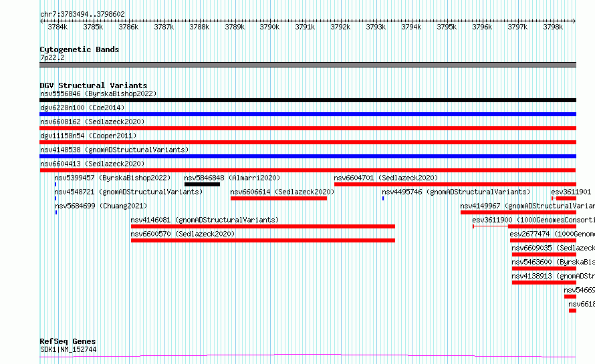Viewport: 595px width, 364px height.
Task: Select the 7p22.2 band label
Action: coord(52,57)
